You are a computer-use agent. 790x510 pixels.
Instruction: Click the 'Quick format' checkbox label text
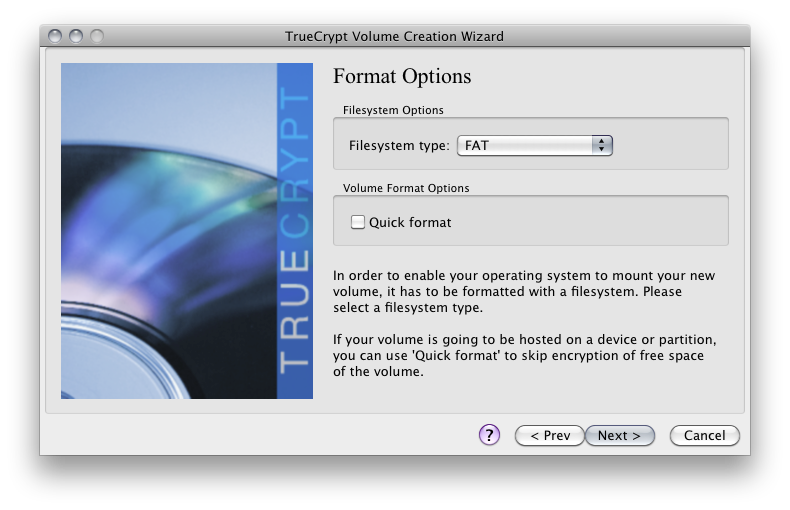tap(410, 222)
